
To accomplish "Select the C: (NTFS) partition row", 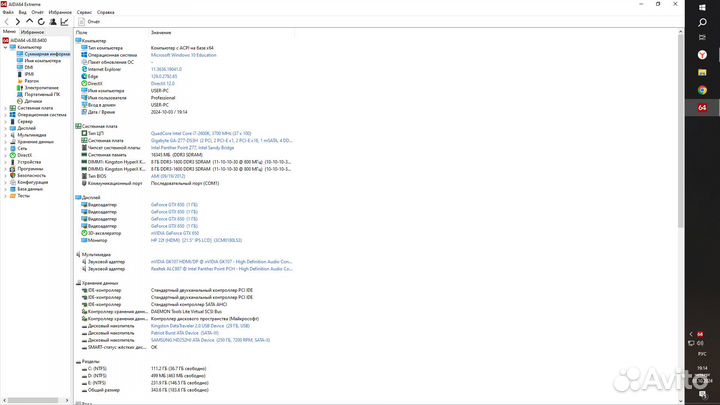I will 184,369.
